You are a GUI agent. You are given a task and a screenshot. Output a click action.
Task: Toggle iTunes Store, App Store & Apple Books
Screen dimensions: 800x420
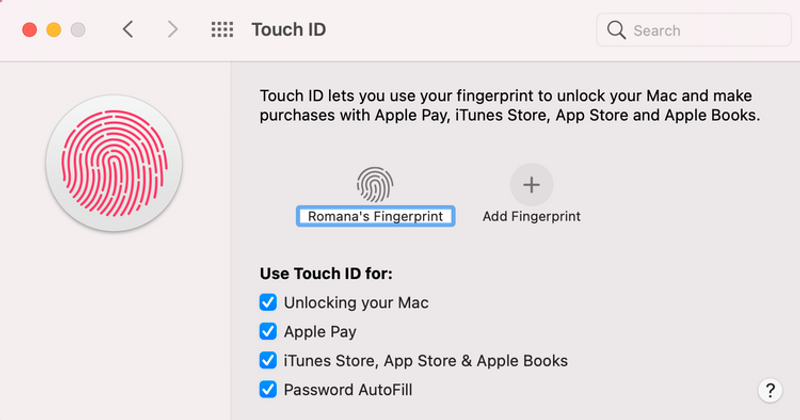(x=268, y=360)
